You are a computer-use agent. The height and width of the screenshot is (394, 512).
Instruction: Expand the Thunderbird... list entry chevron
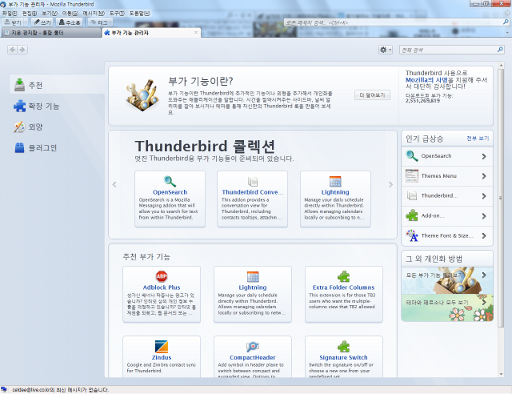(484, 196)
